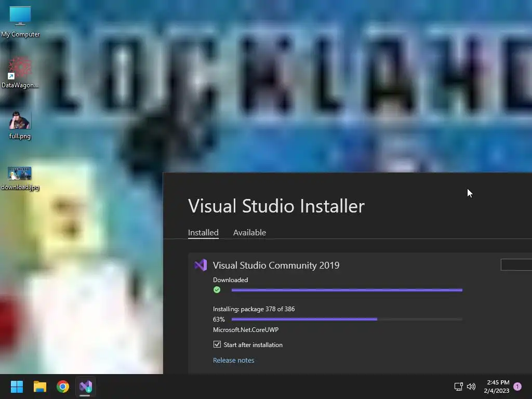Screen dimensions: 532x399
Task: Open the Windows Start menu
Action: coord(17,387)
